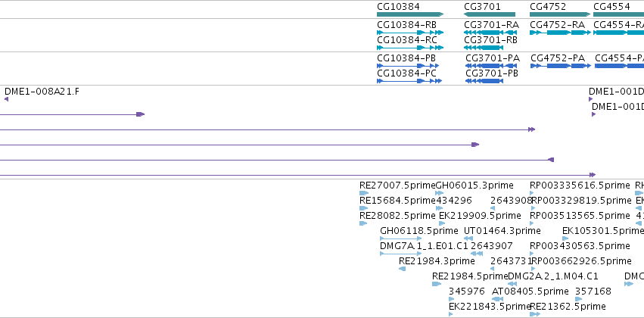This screenshot has height=318, width=644.
Task: Select RP003335616.5prime EST arrow
Action: click(x=532, y=193)
